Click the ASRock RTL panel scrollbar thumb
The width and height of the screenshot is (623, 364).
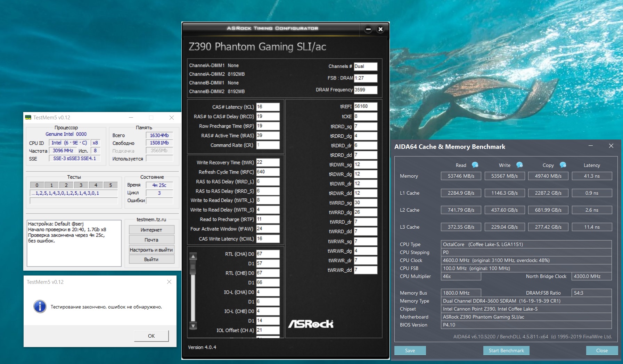pyautogui.click(x=193, y=267)
